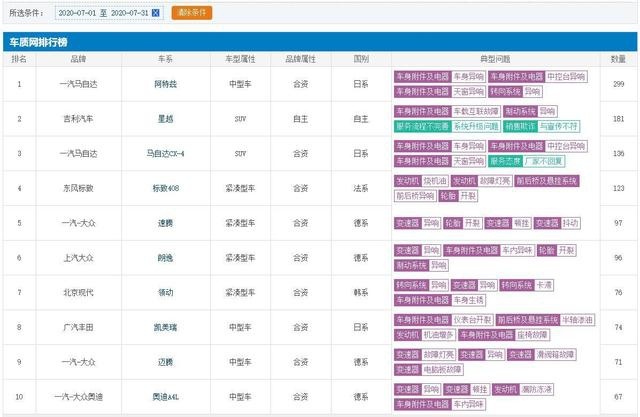640x417 pixels.
Task: Select the 广汽丰田 brand cell
Action: (x=78, y=327)
